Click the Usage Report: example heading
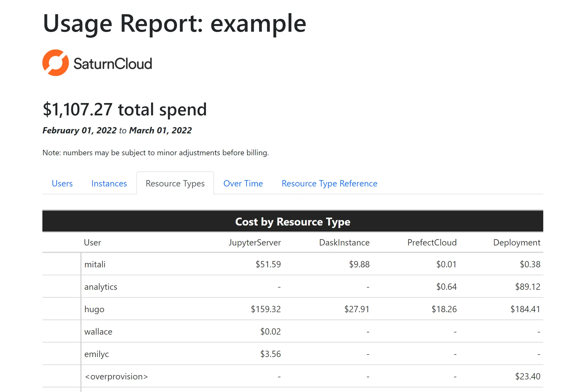587x392 pixels. click(x=174, y=23)
